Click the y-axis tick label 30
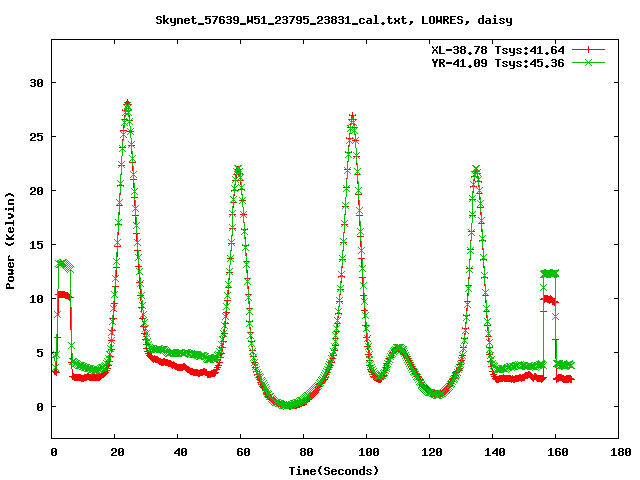The image size is (640, 480). point(36,83)
